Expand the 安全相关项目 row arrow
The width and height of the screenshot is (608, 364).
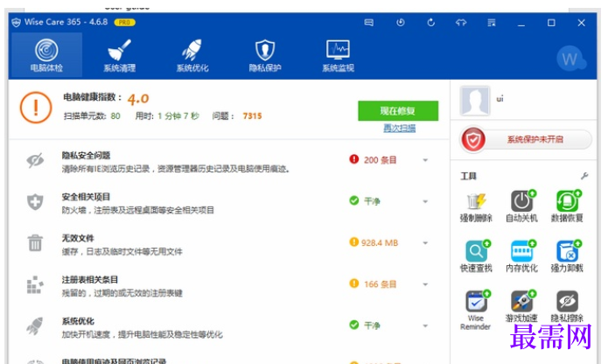point(425,201)
